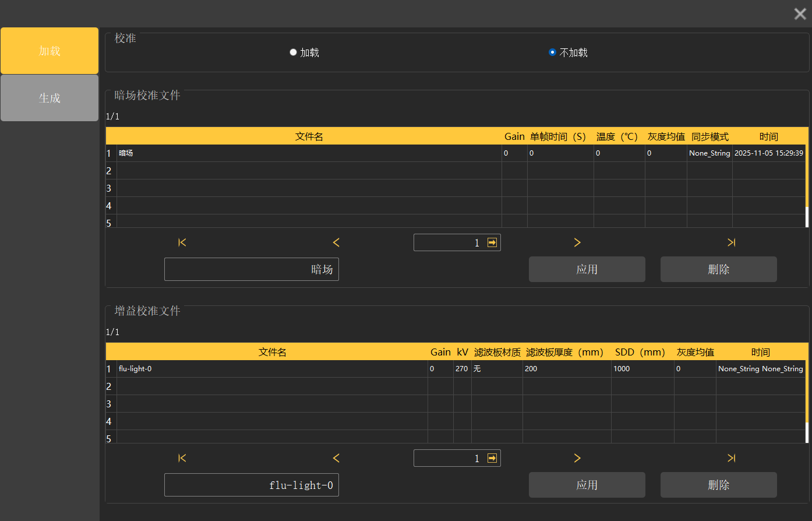Jump to last page of dark field files
Viewport: 812px width, 521px height.
click(731, 242)
